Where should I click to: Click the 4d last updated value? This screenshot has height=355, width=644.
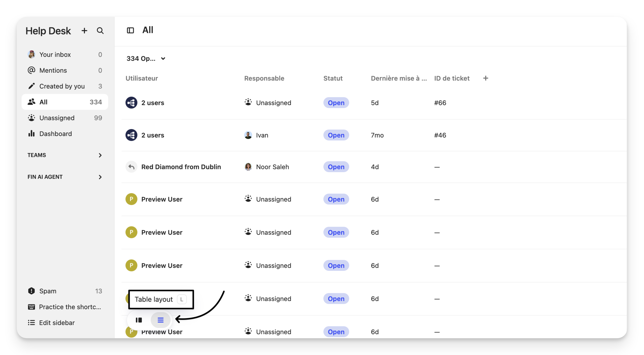tap(375, 167)
